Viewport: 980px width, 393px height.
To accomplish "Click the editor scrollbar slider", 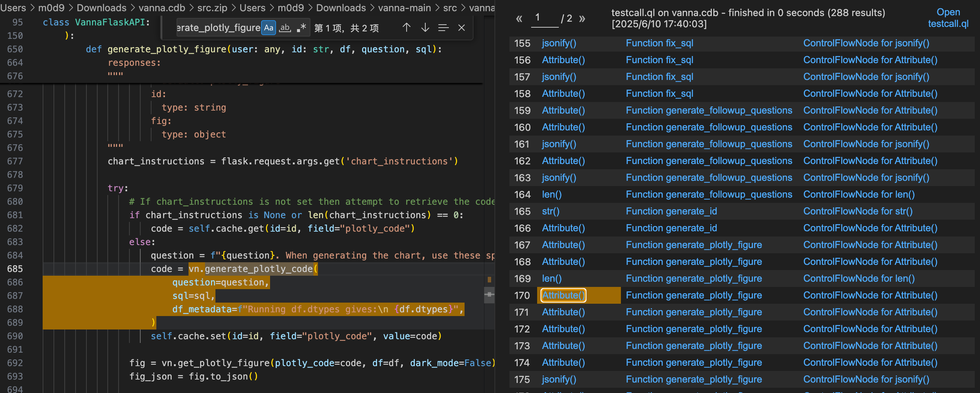I will [x=489, y=295].
